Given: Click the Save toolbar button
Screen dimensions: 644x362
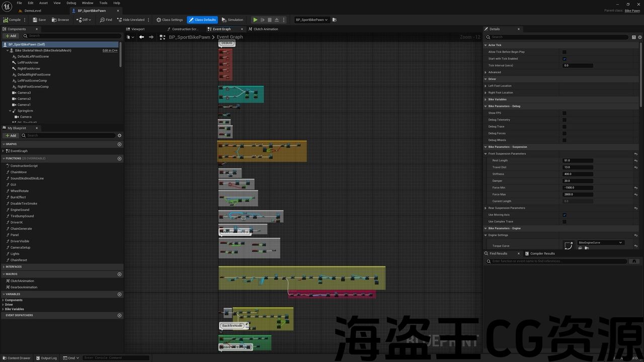Looking at the screenshot, I should coord(39,20).
